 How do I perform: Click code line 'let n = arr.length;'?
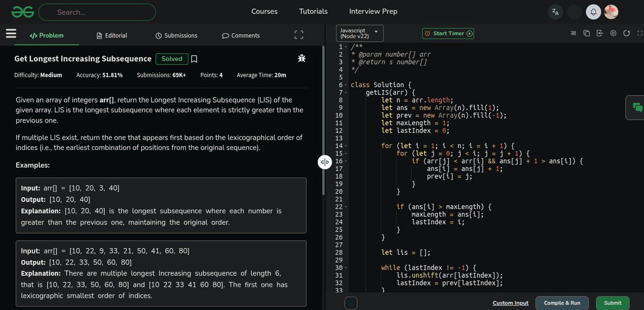click(x=417, y=100)
